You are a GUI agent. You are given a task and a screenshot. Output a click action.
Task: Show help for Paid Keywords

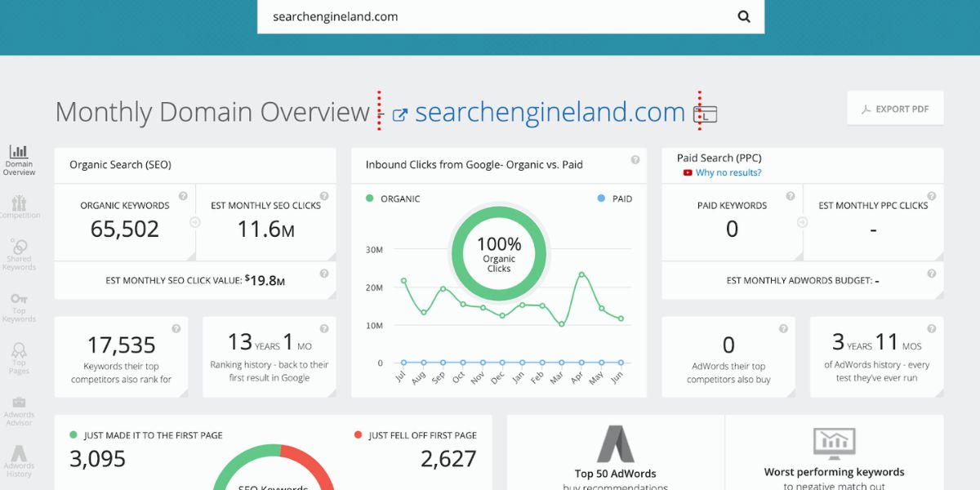pyautogui.click(x=791, y=196)
